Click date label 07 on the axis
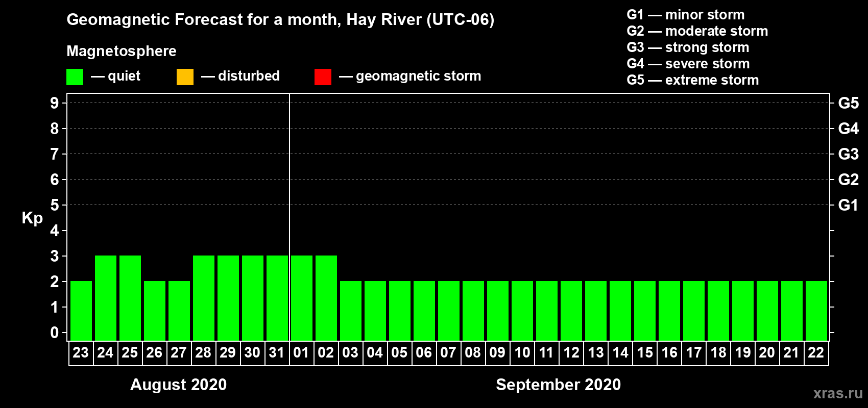 pyautogui.click(x=448, y=352)
